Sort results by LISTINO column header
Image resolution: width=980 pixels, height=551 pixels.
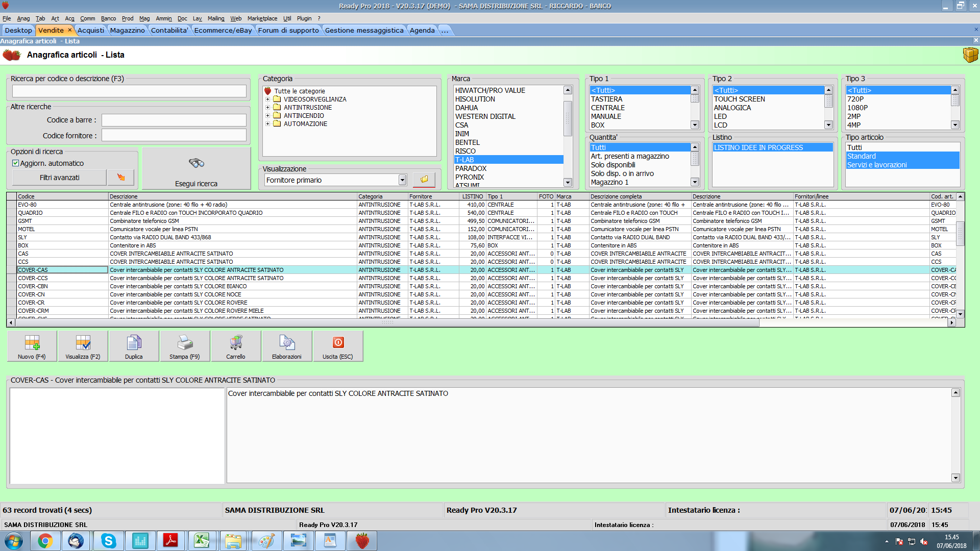coord(472,196)
